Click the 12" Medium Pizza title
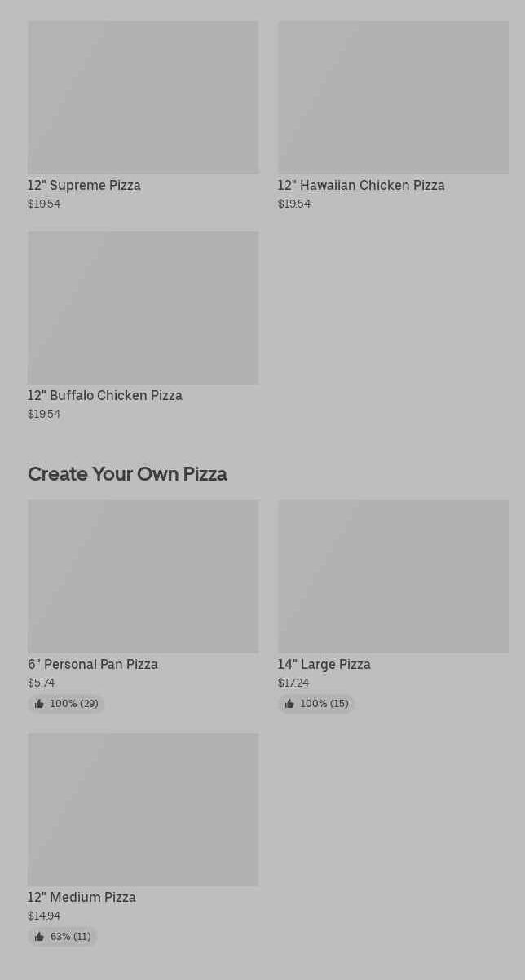 tap(82, 898)
